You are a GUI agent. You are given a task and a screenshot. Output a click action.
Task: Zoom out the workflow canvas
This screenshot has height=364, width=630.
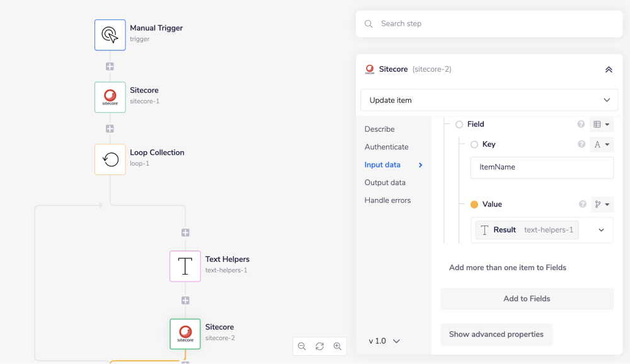point(302,346)
